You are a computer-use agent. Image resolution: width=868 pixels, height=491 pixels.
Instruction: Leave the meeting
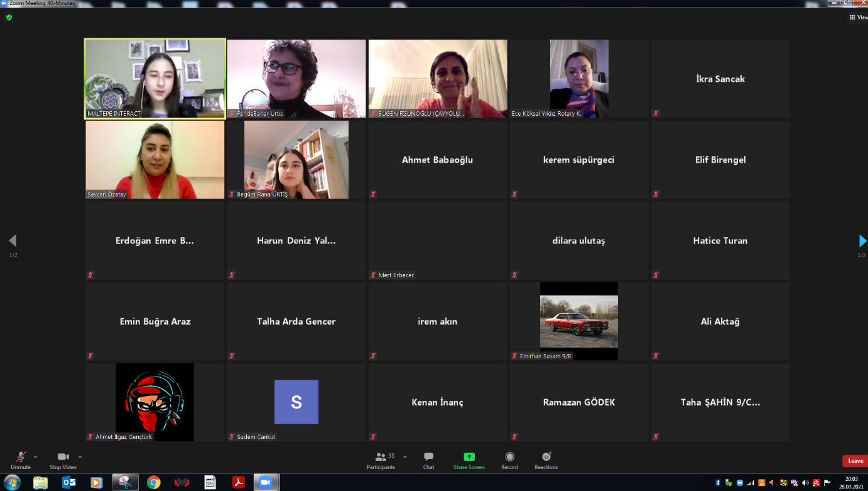coord(855,461)
